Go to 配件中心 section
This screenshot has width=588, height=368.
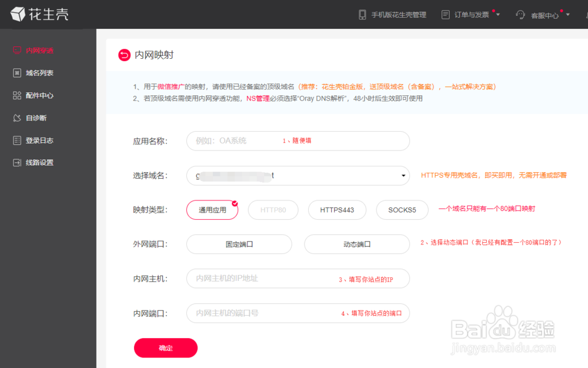(x=40, y=95)
